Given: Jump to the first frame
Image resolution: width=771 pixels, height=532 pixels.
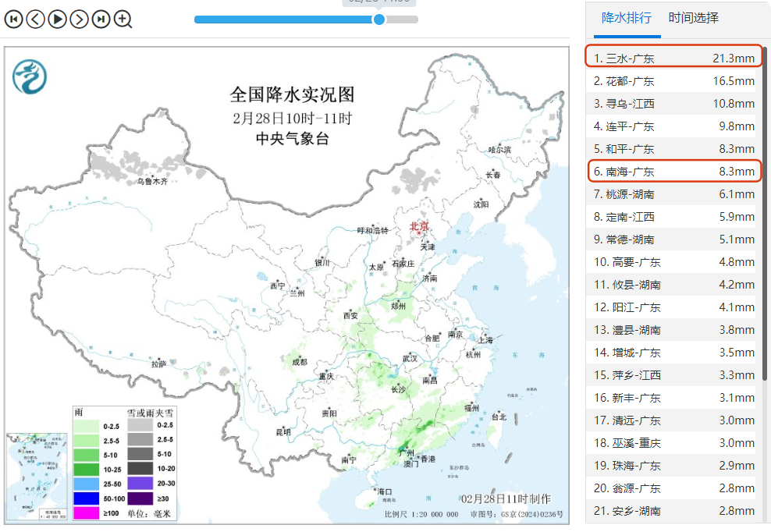Looking at the screenshot, I should (13, 19).
